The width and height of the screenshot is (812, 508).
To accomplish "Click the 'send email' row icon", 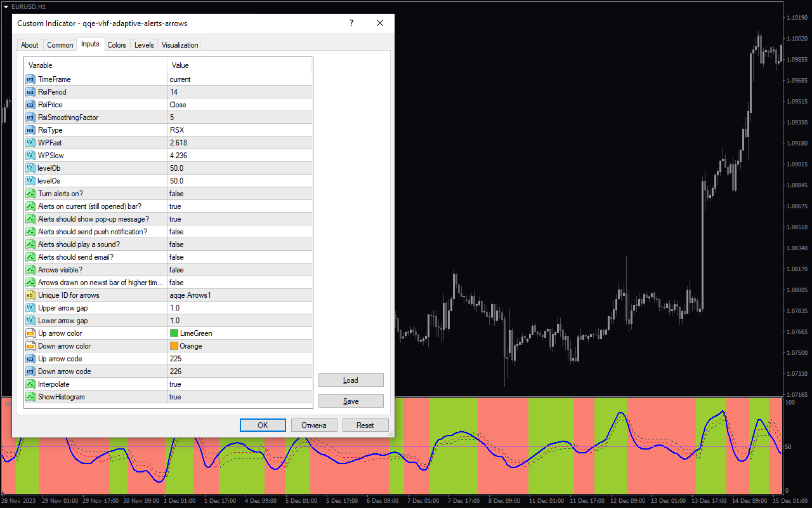I will [30, 257].
